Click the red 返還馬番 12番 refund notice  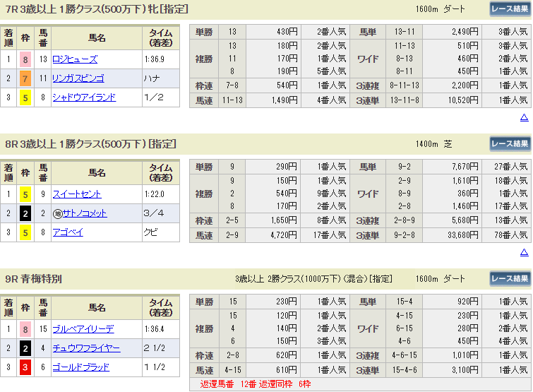pos(256,384)
